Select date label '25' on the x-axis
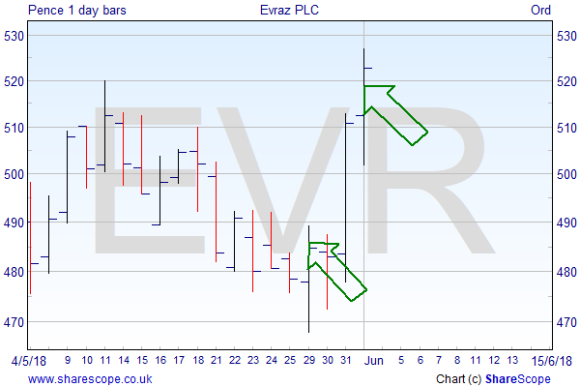Screen dimensions: 580x387 click(x=290, y=360)
